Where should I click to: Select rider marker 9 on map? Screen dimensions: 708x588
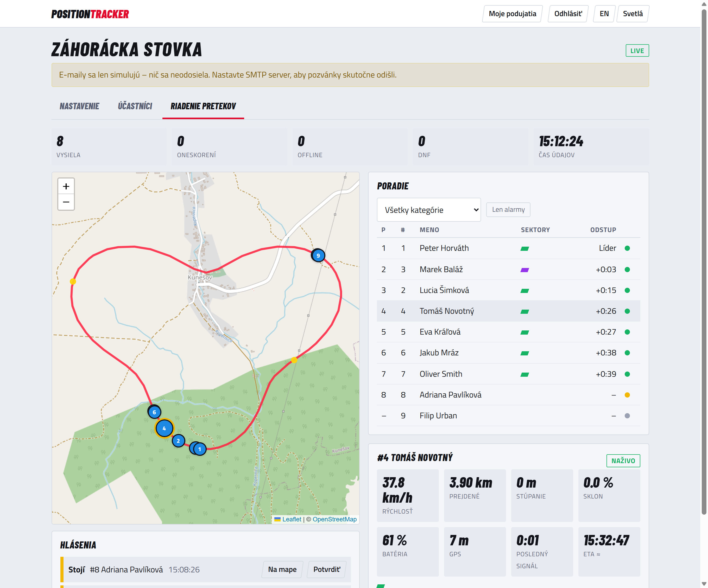pyautogui.click(x=318, y=255)
